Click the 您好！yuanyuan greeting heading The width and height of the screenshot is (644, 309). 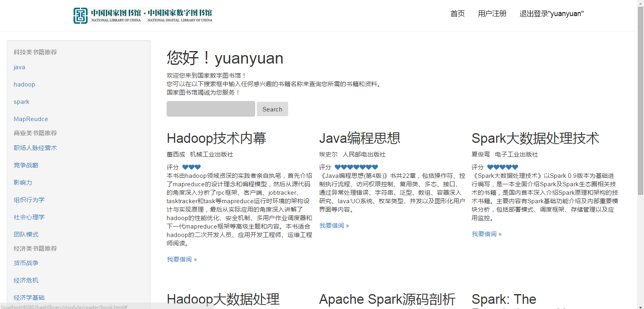click(225, 58)
